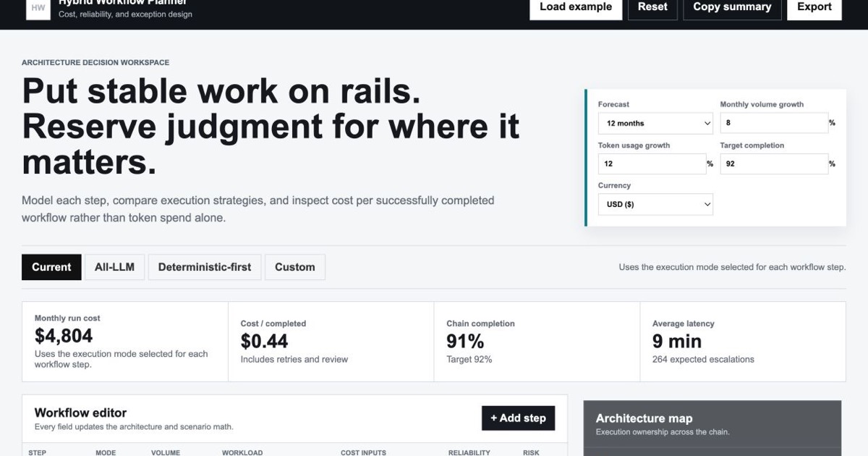This screenshot has width=868, height=456.
Task: Open the Forecast 12 months dropdown
Action: pyautogui.click(x=655, y=123)
